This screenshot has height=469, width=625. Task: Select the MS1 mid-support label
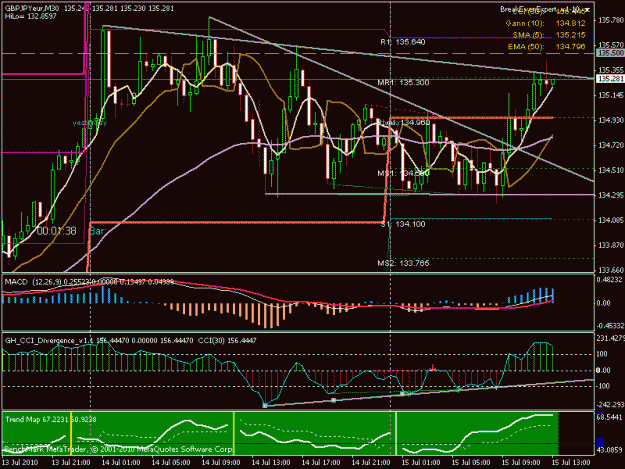tap(403, 173)
